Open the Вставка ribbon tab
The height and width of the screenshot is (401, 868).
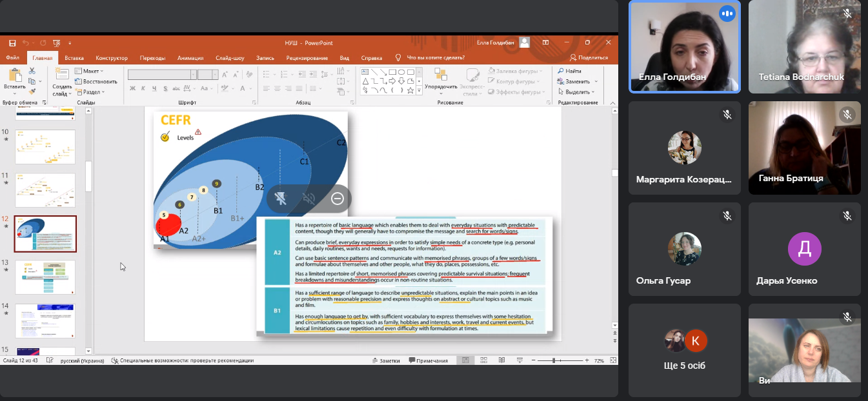74,57
